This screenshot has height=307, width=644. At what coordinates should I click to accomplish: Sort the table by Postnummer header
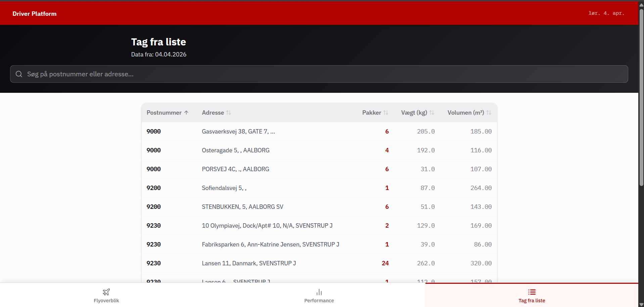pyautogui.click(x=168, y=113)
